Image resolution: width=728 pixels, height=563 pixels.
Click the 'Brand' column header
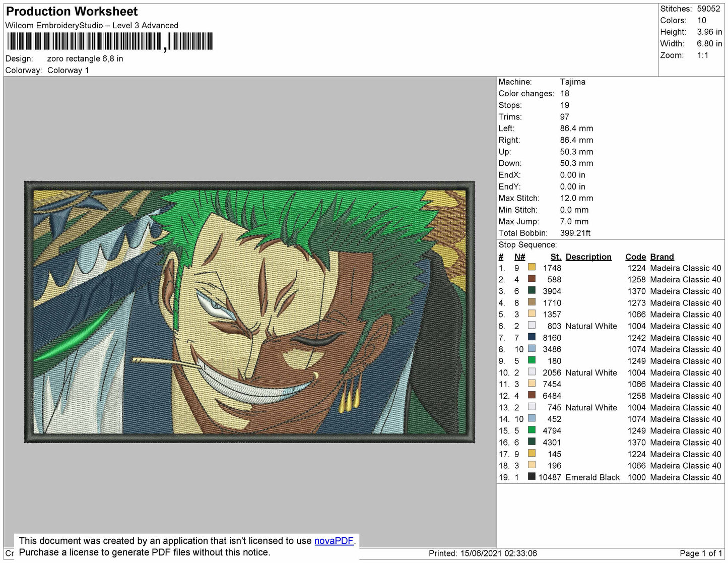pos(662,257)
